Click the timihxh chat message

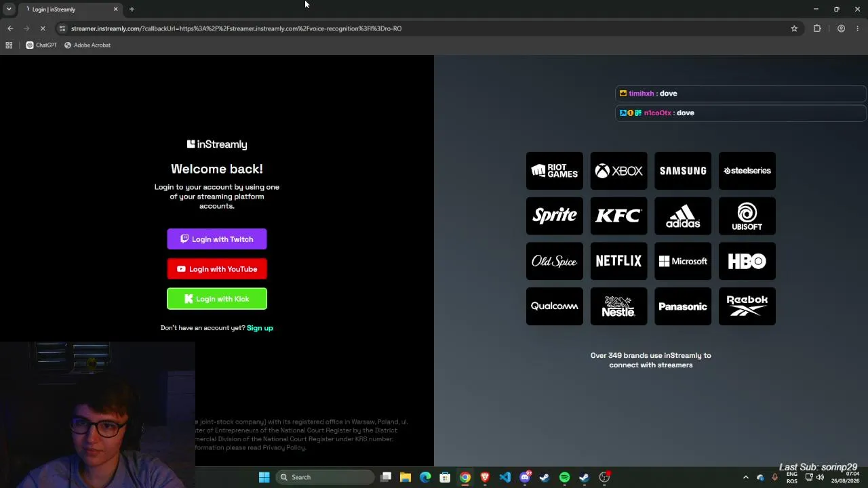click(x=741, y=94)
